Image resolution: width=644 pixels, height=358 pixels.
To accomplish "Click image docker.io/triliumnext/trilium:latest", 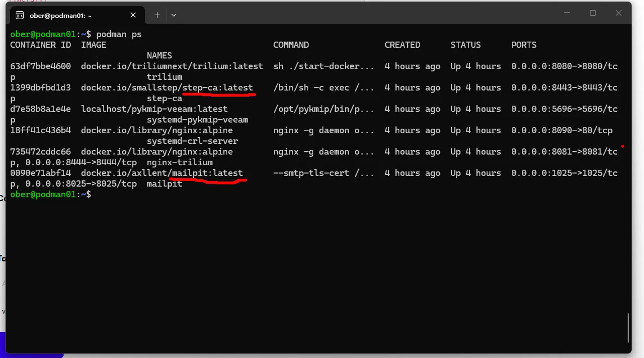I will (172, 66).
